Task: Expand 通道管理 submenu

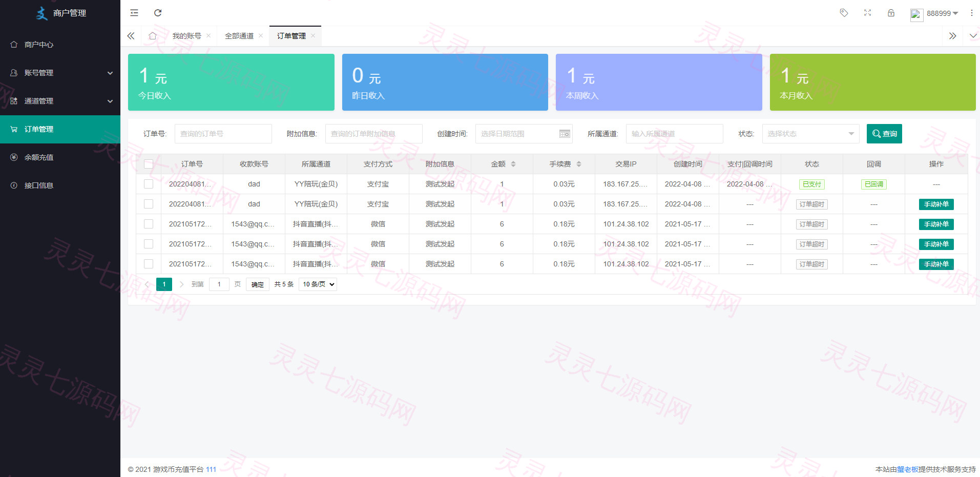Action: click(x=60, y=101)
